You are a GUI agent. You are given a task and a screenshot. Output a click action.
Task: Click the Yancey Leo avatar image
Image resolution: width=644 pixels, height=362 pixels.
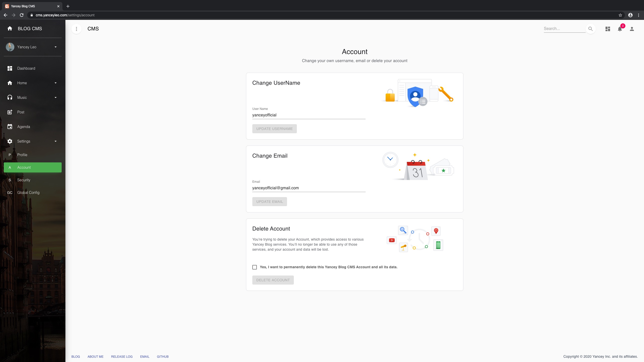click(10, 47)
